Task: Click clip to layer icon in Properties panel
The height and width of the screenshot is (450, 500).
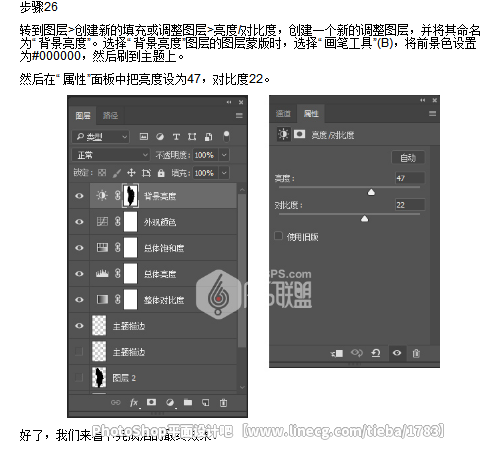Action: [337, 353]
